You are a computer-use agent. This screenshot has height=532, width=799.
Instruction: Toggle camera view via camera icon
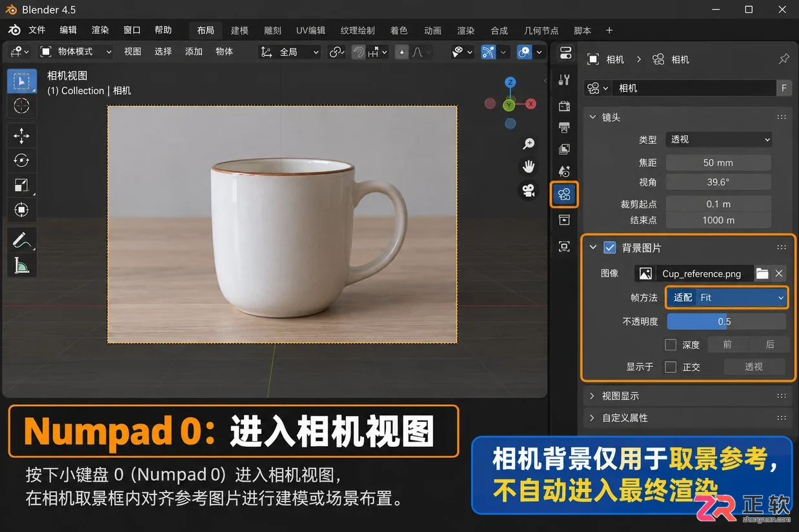point(529,190)
